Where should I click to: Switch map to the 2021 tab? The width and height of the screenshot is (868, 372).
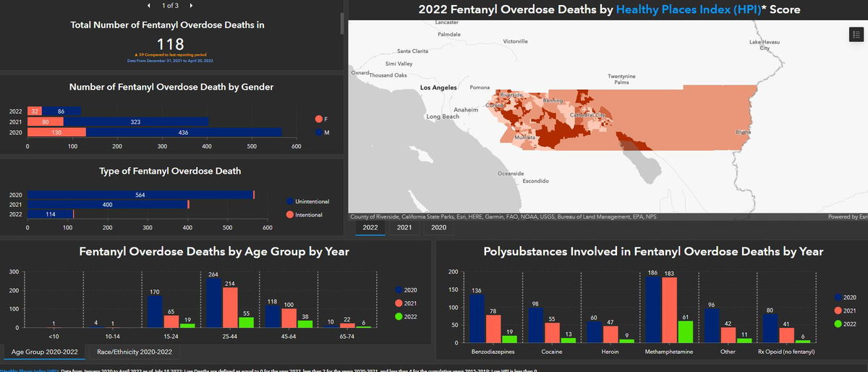tap(404, 227)
